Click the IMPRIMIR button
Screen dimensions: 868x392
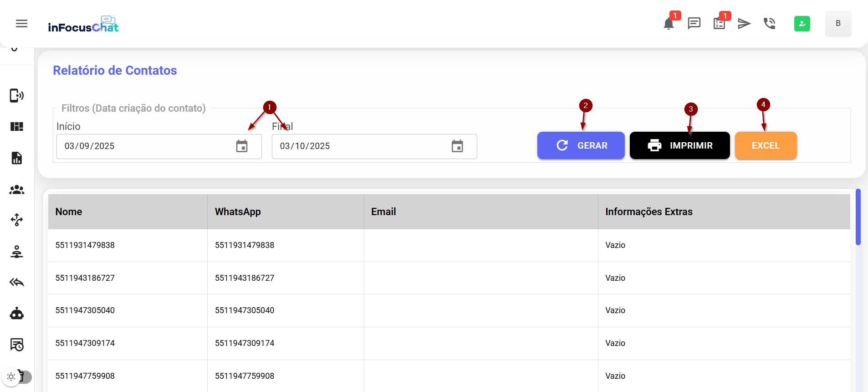[x=679, y=145]
